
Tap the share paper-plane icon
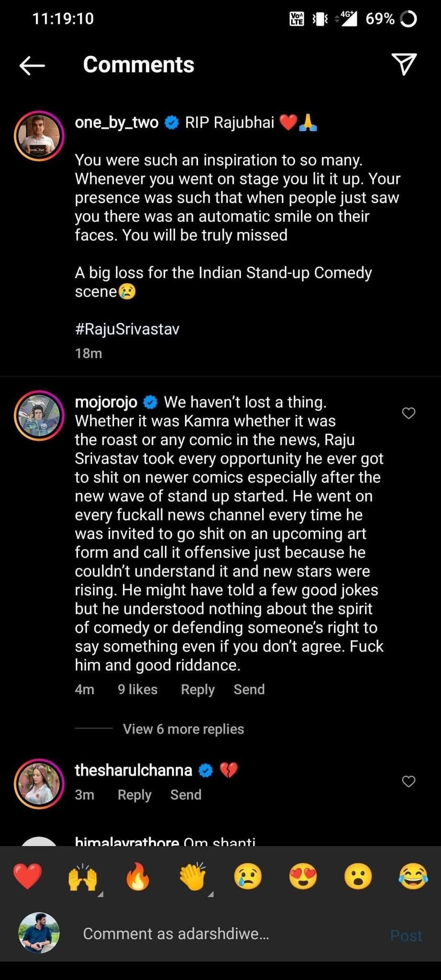(x=404, y=64)
